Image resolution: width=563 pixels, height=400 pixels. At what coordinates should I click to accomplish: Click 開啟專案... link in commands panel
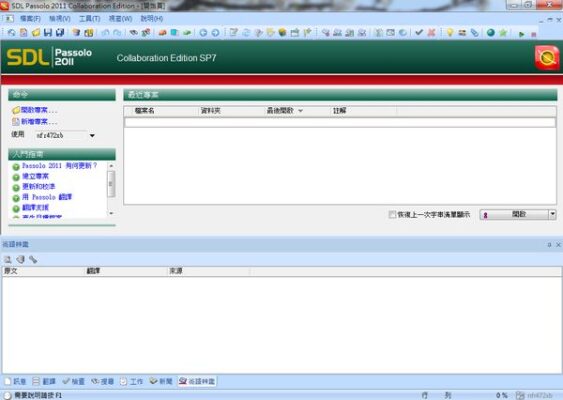(x=39, y=110)
